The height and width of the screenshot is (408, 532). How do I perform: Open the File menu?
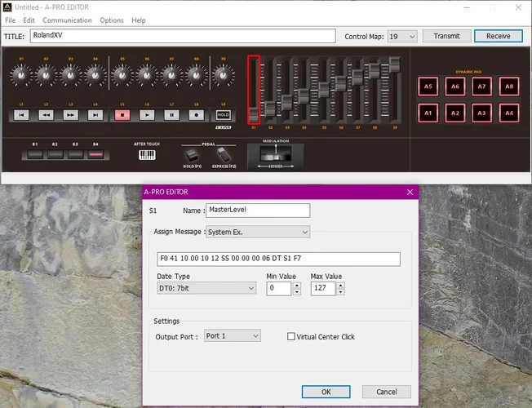[x=10, y=20]
